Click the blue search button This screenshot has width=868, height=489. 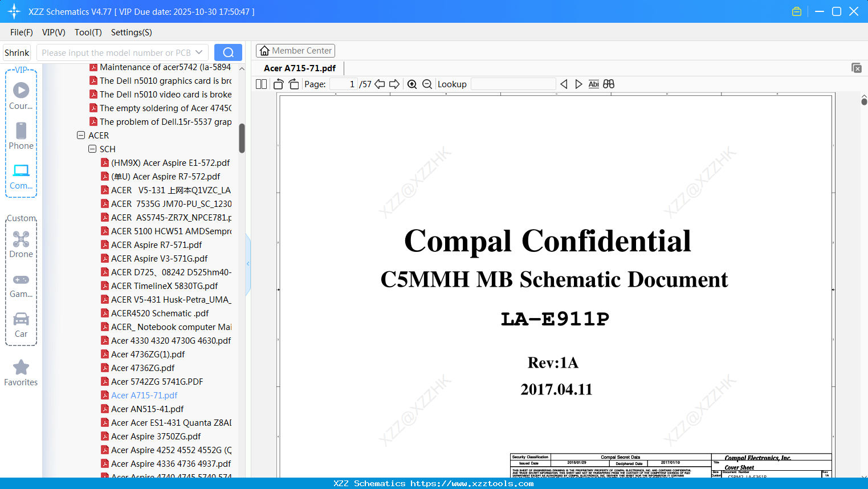point(228,52)
